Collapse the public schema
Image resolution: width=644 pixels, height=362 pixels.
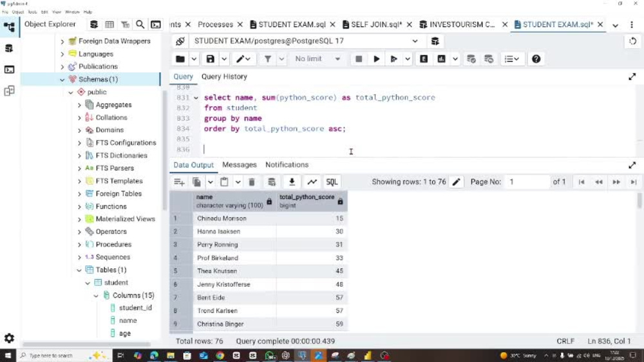coord(71,93)
